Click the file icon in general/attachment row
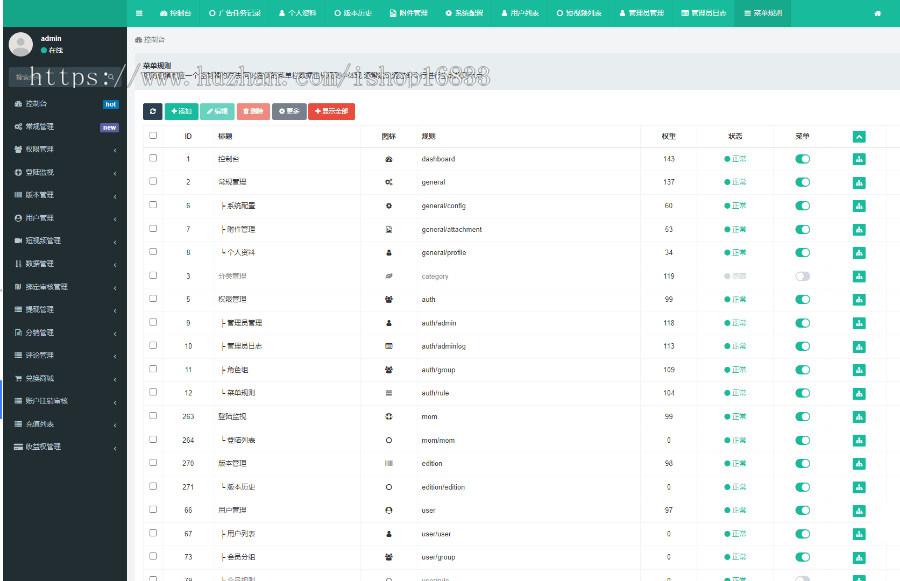900x581 pixels. 389,229
